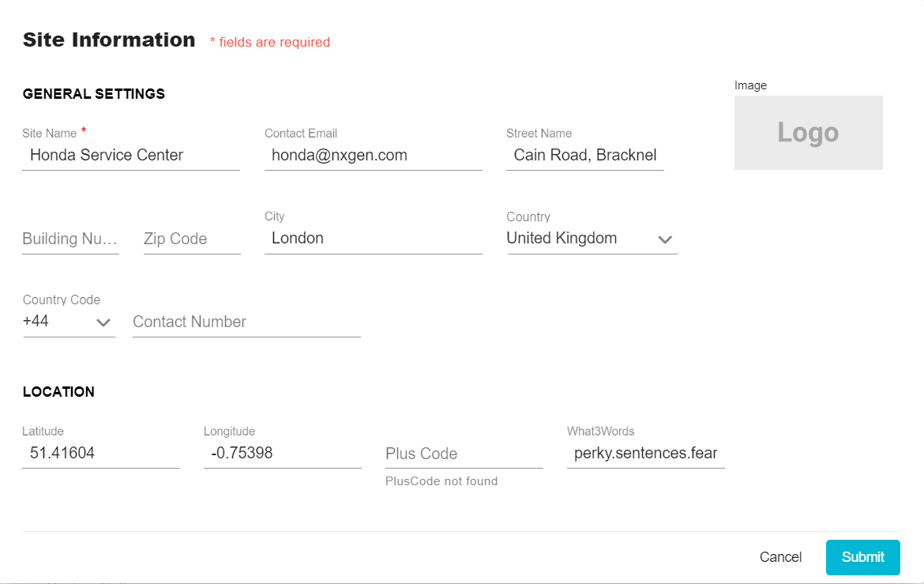This screenshot has width=924, height=584.
Task: Click the Site Name input field
Action: [x=131, y=155]
